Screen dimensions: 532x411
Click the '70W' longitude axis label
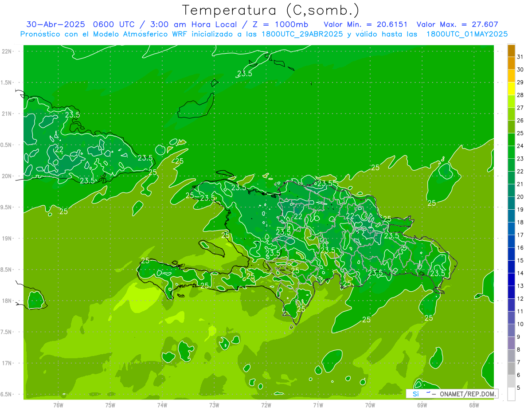click(x=370, y=405)
